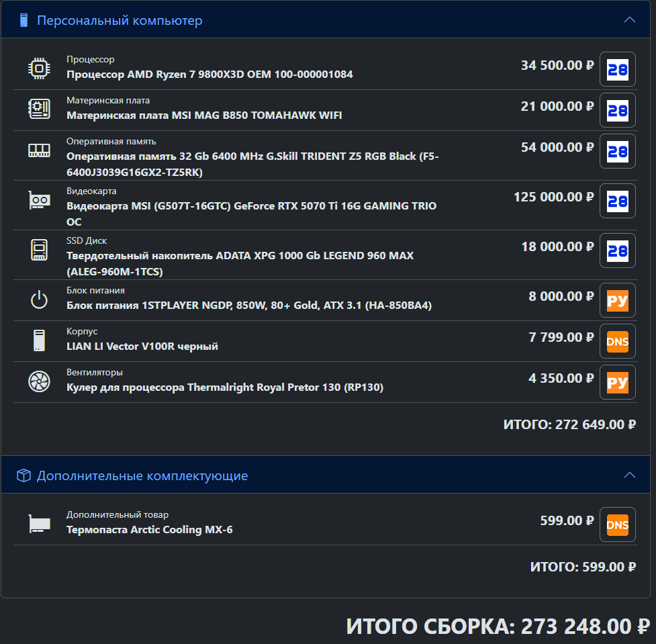Click the SSD Диск category label
Viewport: 656px width, 644px height.
pyautogui.click(x=87, y=240)
